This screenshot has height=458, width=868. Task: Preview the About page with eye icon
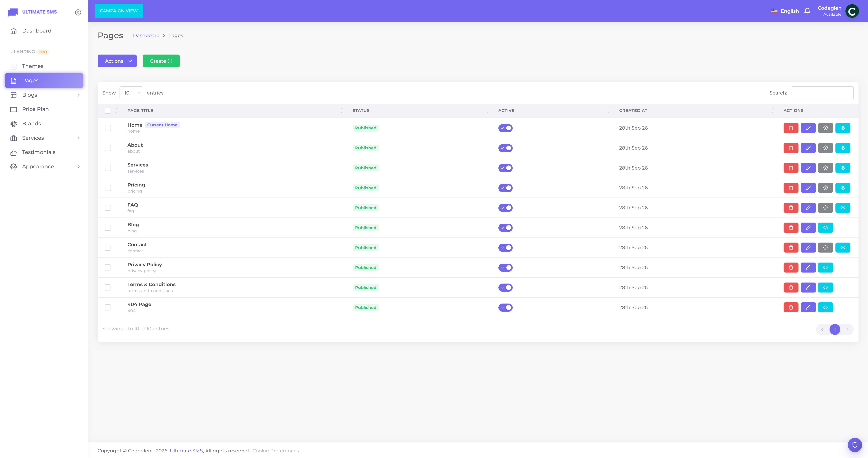(x=842, y=148)
